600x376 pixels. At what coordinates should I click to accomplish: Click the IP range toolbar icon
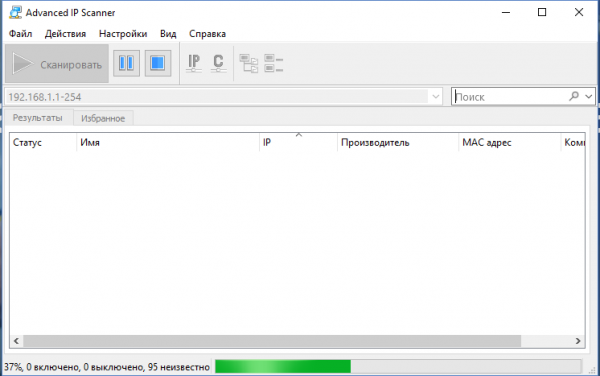pyautogui.click(x=194, y=63)
